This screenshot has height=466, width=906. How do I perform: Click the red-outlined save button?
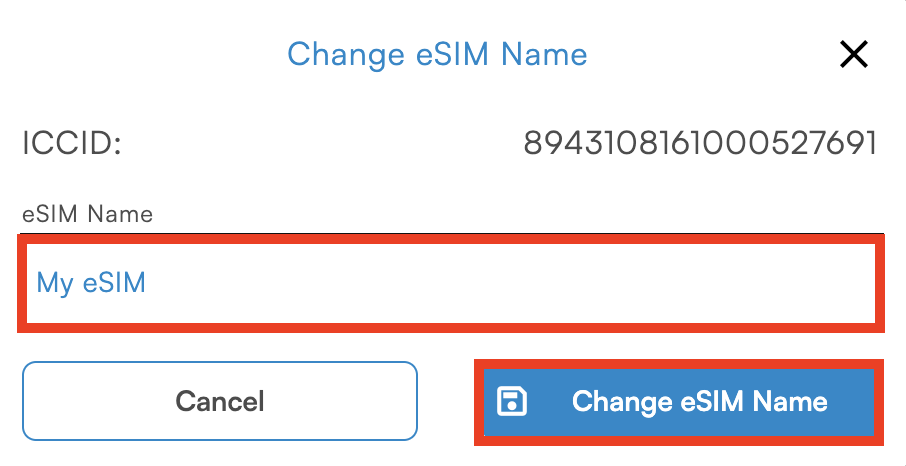pyautogui.click(x=679, y=402)
